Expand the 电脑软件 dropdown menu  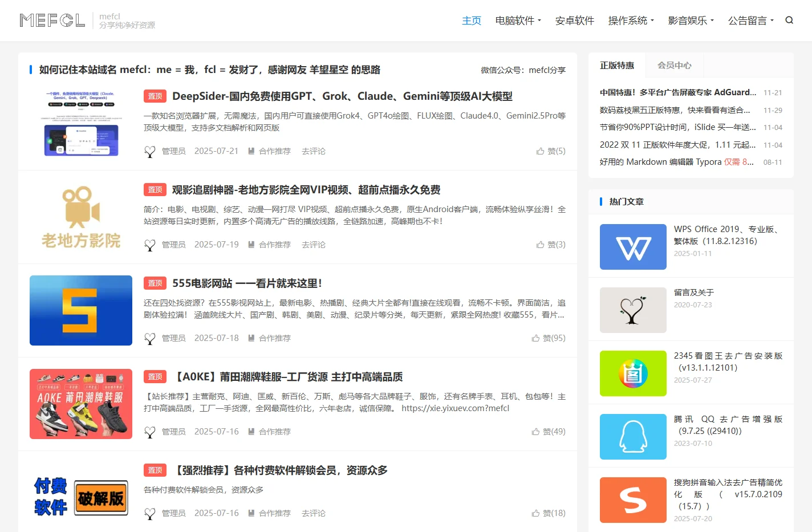point(518,21)
